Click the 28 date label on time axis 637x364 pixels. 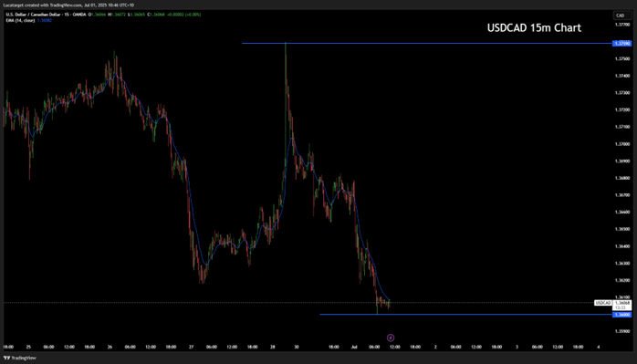[x=273, y=347]
